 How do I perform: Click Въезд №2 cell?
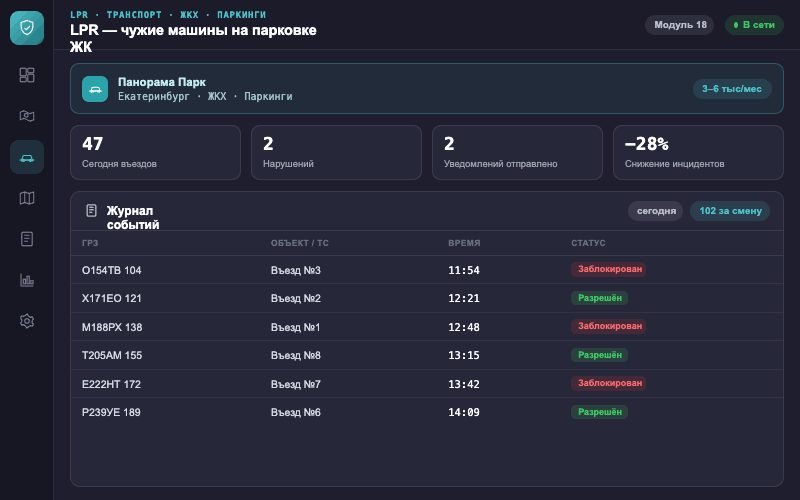pos(295,298)
